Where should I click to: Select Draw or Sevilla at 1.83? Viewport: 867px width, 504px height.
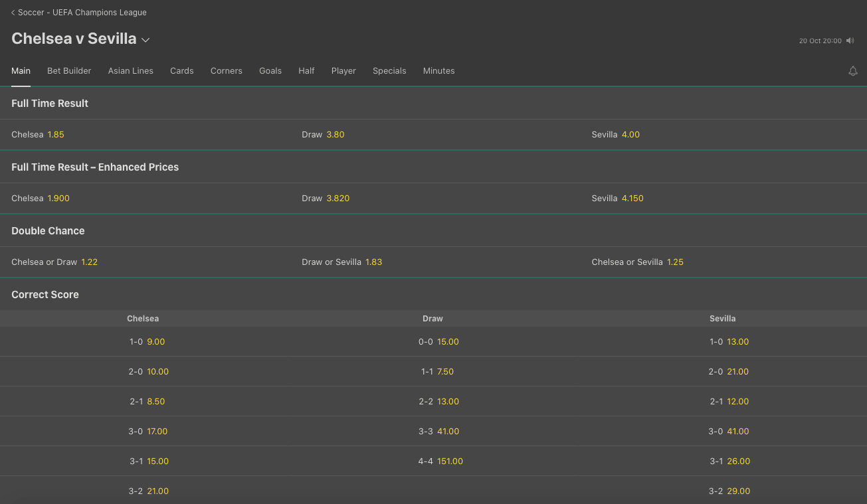point(373,262)
